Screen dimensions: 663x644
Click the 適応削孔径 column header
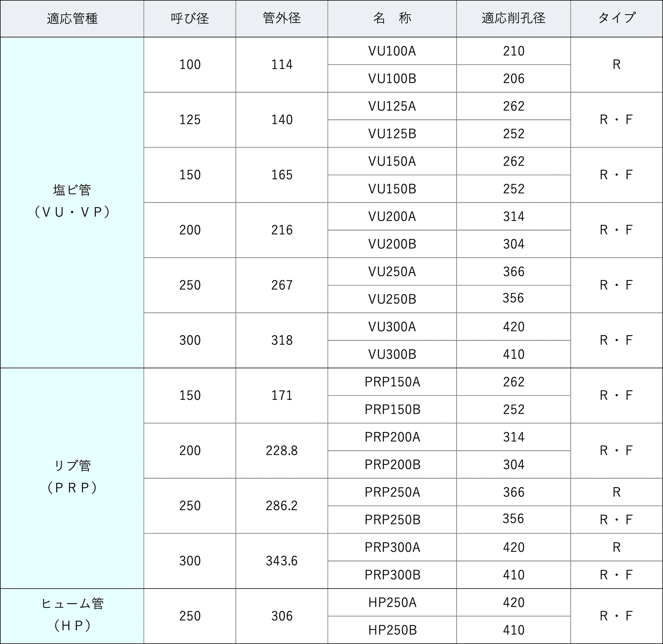(x=514, y=19)
